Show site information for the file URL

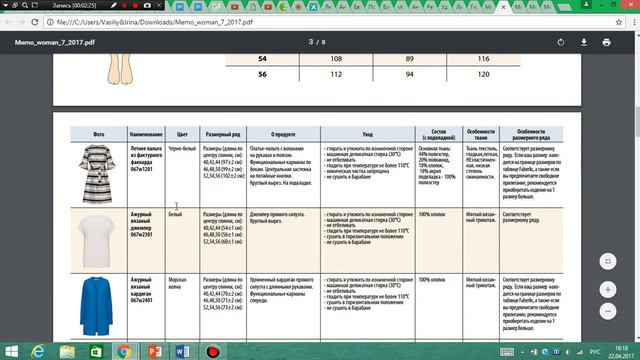pos(50,22)
